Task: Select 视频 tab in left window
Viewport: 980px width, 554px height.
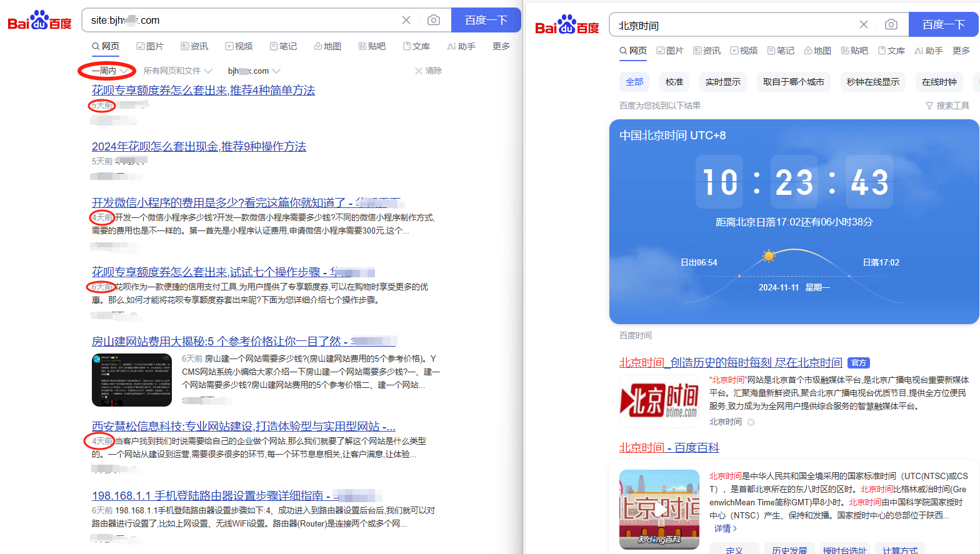Action: tap(239, 46)
